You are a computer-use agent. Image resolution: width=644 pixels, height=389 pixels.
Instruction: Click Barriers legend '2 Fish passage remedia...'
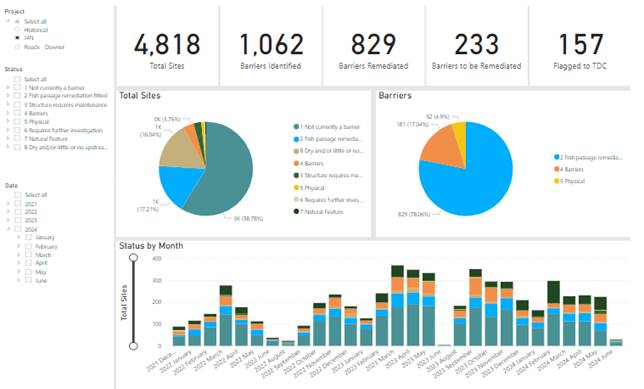[588, 157]
